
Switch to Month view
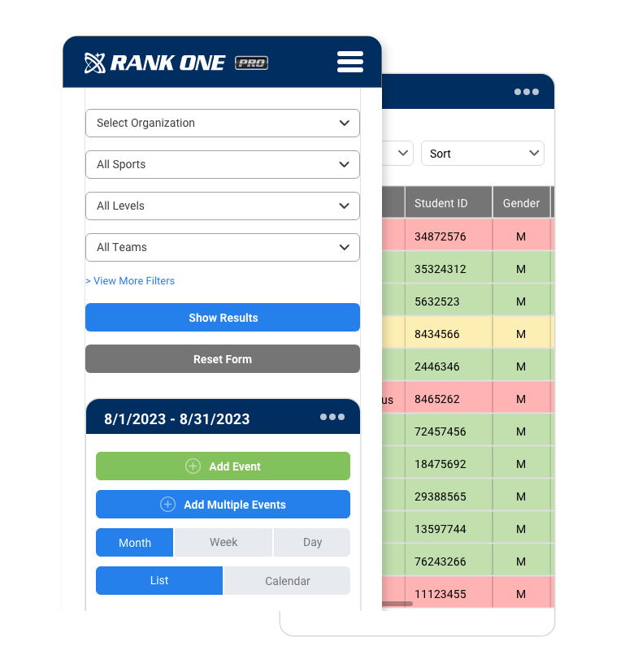(135, 543)
